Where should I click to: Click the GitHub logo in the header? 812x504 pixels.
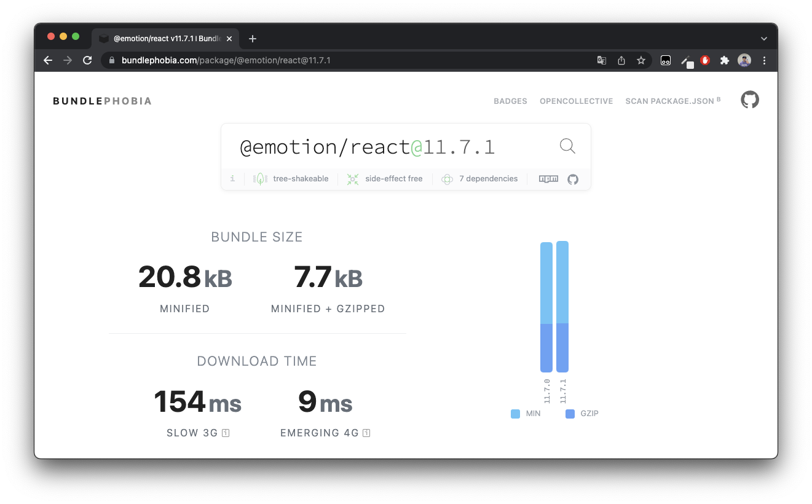coord(750,99)
